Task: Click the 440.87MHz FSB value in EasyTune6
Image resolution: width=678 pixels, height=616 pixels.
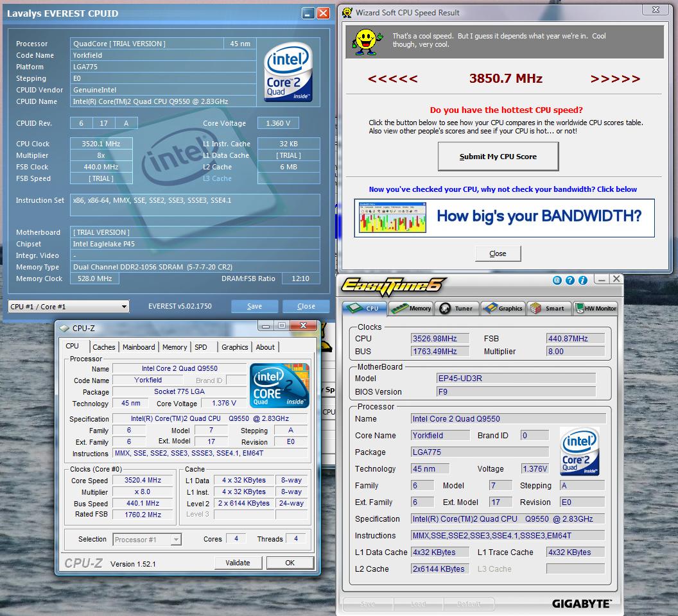Action: click(x=575, y=338)
